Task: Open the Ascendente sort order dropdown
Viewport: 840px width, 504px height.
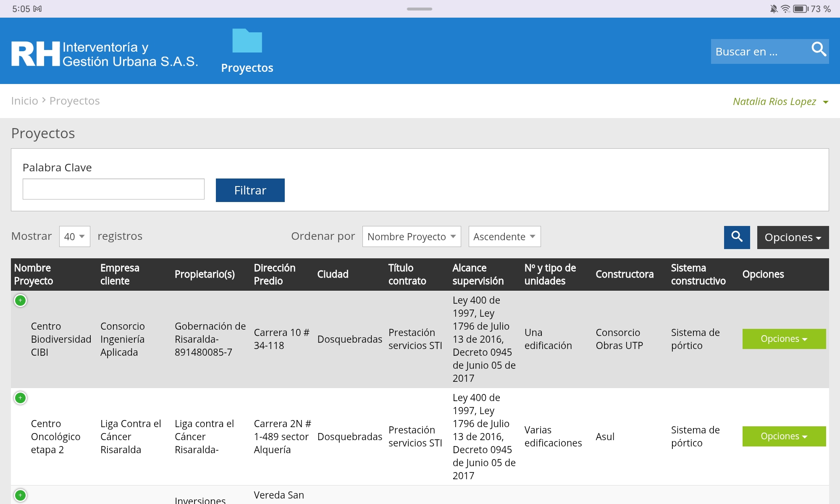Action: pos(504,236)
